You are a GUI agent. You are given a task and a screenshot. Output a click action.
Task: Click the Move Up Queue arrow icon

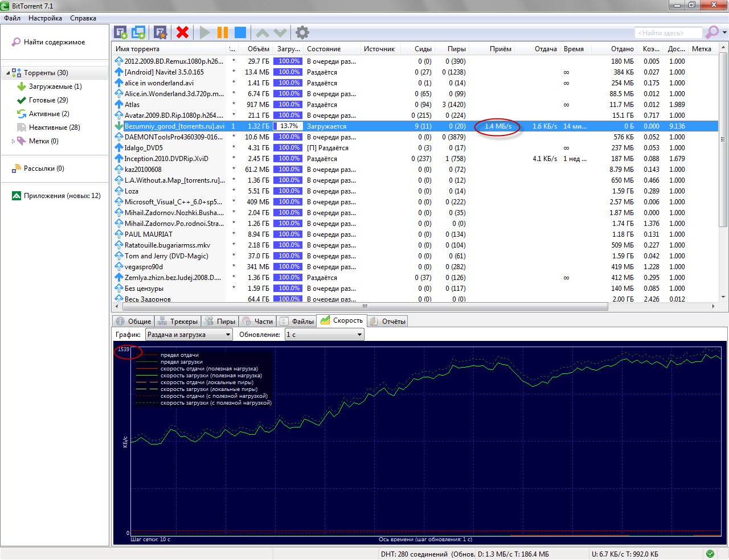(x=262, y=32)
